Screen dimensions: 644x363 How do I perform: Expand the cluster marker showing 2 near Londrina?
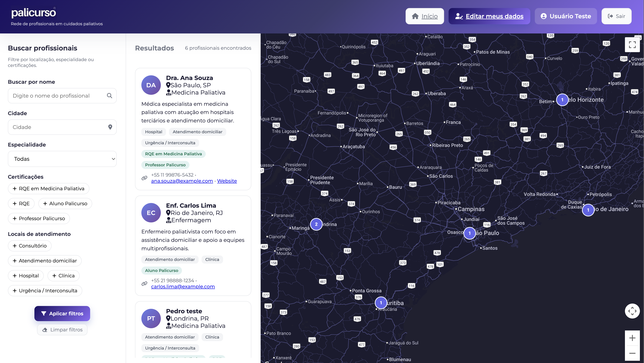pos(317,224)
